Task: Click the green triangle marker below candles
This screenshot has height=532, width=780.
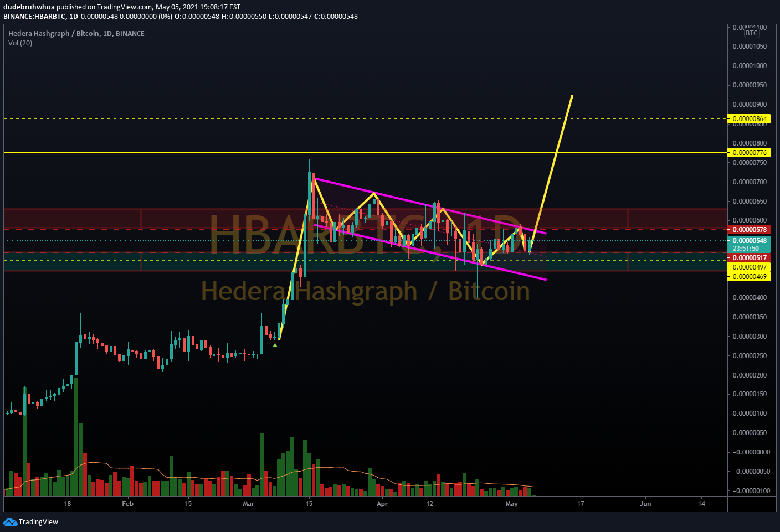Action: click(x=275, y=345)
